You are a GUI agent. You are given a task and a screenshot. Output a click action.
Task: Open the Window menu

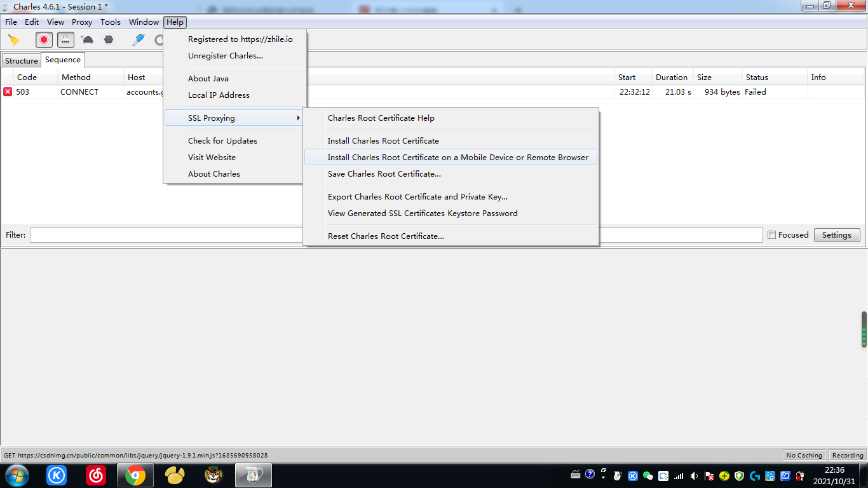pyautogui.click(x=144, y=22)
